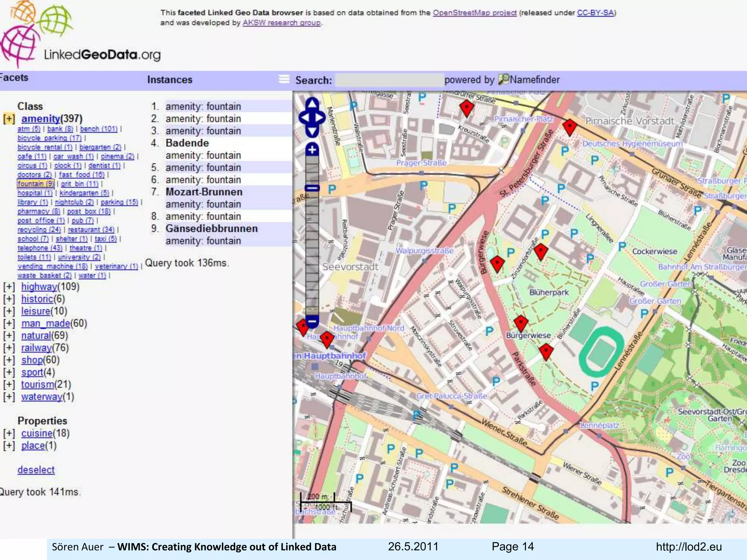
Task: Select the fountain (9) facet filter
Action: pos(36,184)
